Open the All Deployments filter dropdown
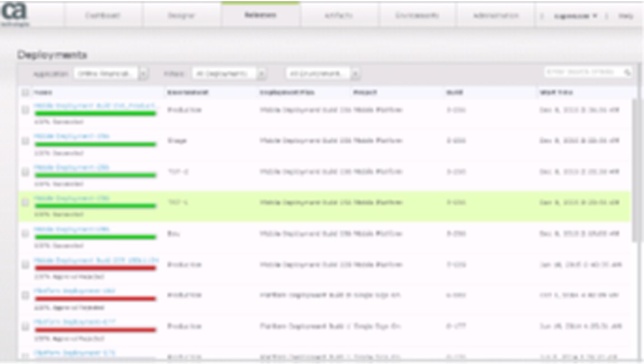 coord(229,73)
